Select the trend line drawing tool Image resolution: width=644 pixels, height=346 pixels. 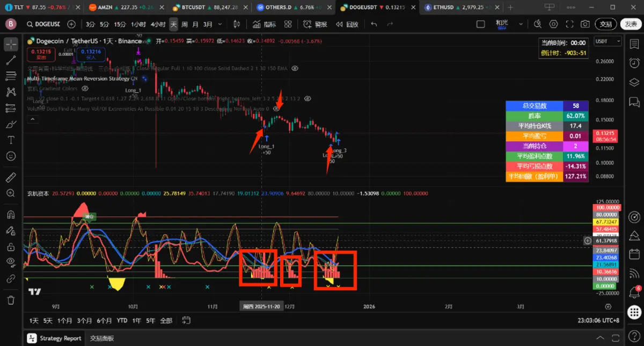(x=11, y=60)
